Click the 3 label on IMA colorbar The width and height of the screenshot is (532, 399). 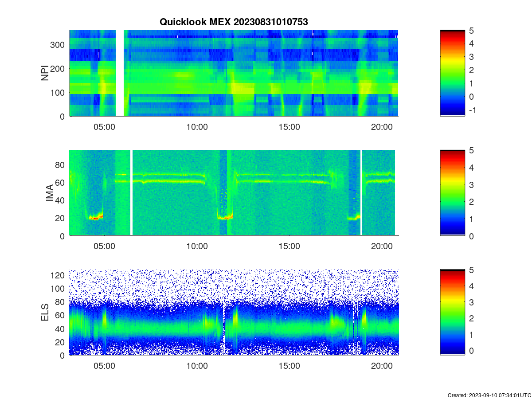(x=471, y=184)
